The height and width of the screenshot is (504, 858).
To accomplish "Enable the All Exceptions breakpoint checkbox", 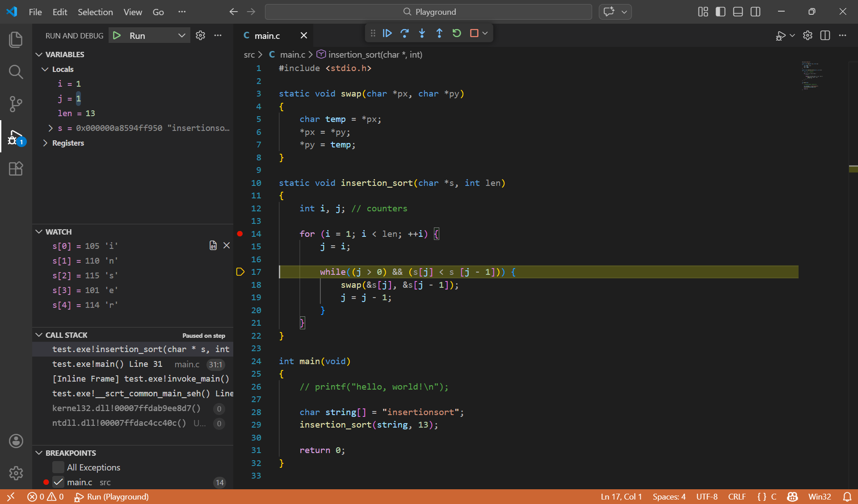I will coord(58,467).
